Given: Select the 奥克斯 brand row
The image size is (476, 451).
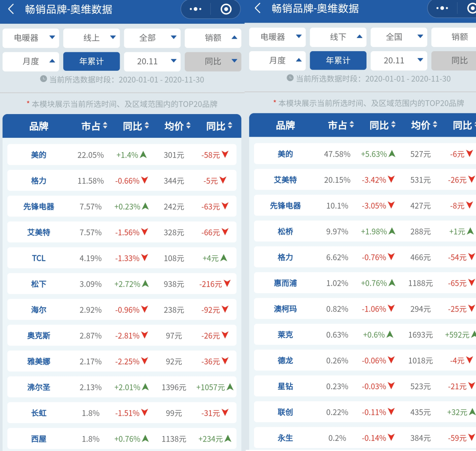Looking at the screenshot, I should (x=122, y=335).
